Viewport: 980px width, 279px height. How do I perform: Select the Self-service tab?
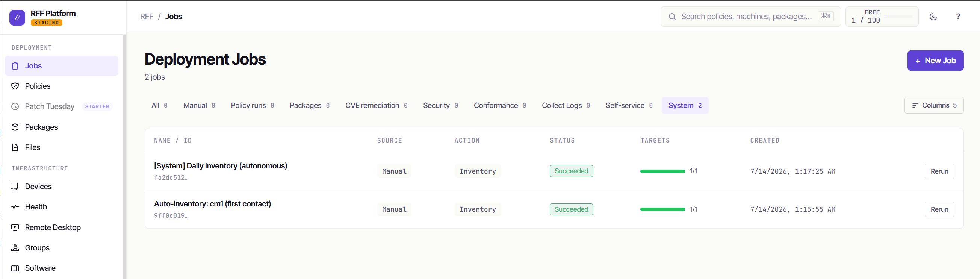(x=629, y=105)
